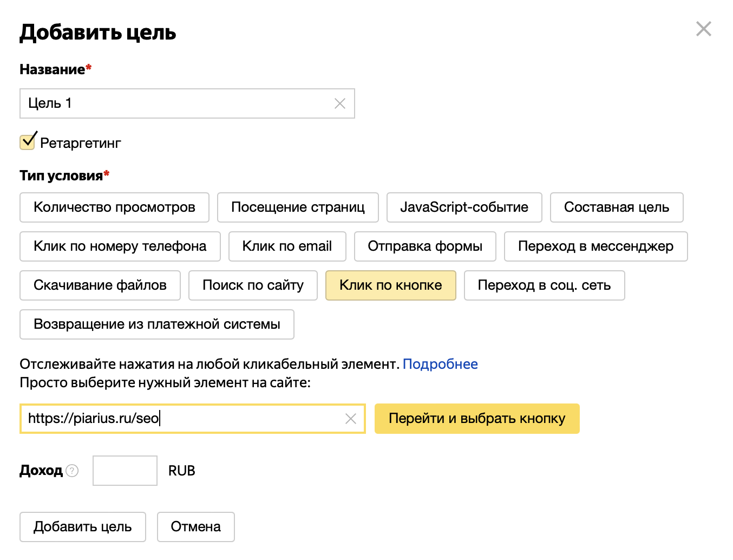The width and height of the screenshot is (733, 560).
Task: Select Посещение страниц condition type
Action: (298, 207)
